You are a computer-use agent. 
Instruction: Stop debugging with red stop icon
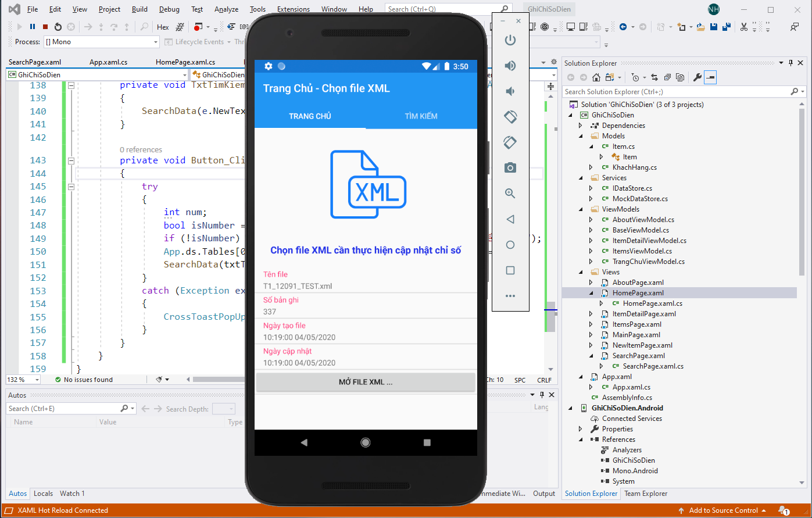click(45, 27)
